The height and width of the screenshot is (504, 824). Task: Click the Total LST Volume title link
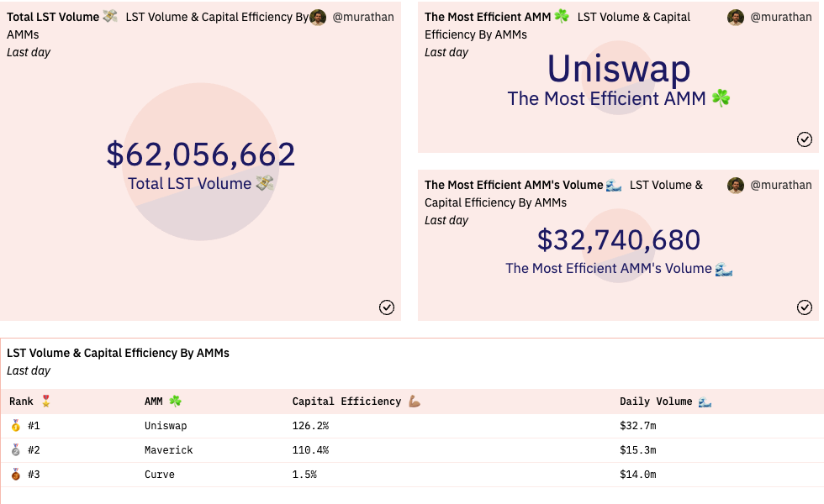tap(53, 17)
